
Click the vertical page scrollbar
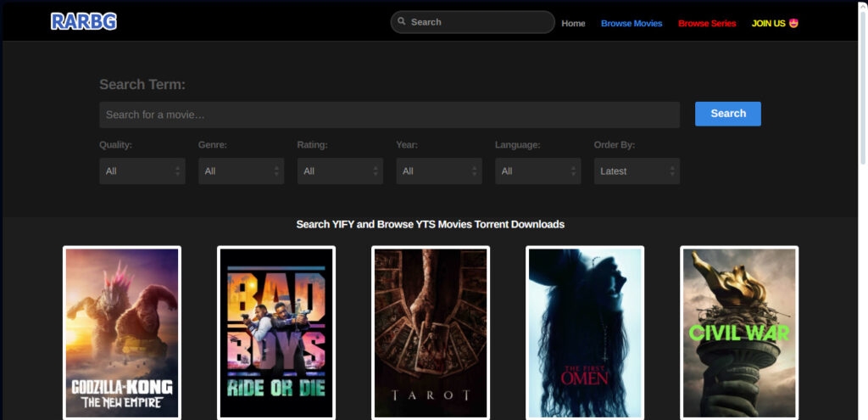(862, 210)
